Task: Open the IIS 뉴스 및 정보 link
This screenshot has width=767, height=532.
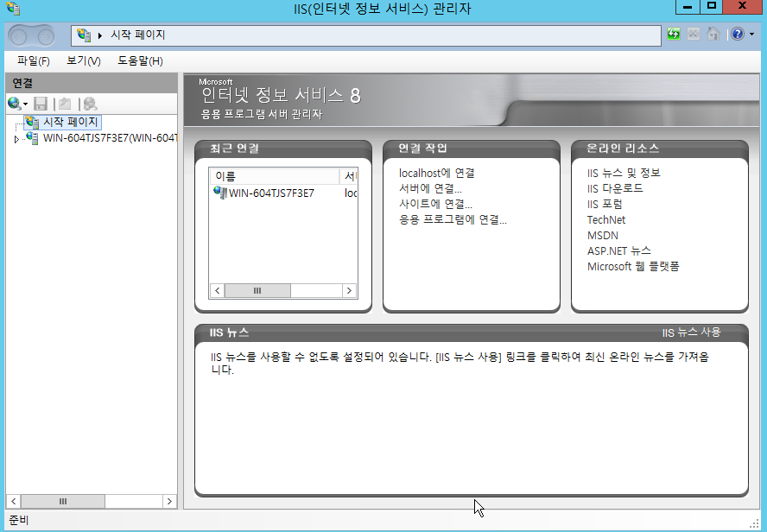Action: [x=624, y=173]
